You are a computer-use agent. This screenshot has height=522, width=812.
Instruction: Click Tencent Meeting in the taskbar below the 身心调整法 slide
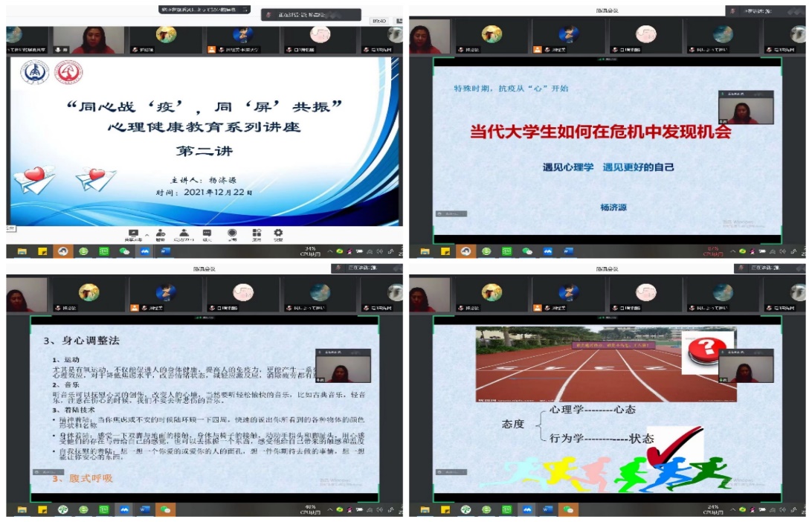click(x=124, y=510)
